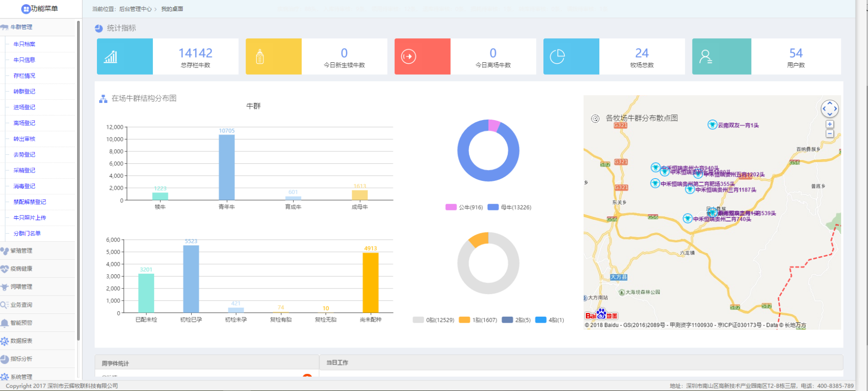Click the exit arrow icon on 今日离场牛数 card
The image size is (868, 391).
tap(409, 57)
